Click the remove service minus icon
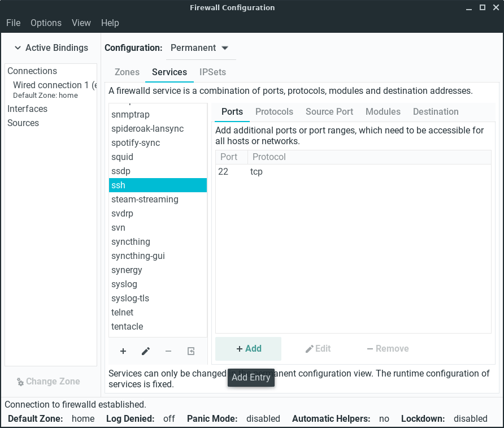The image size is (504, 428). pos(168,351)
